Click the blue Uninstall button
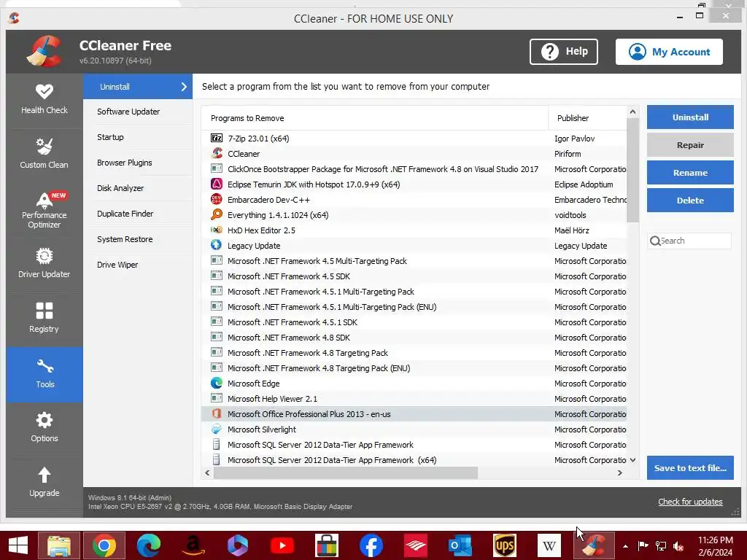 pos(690,117)
